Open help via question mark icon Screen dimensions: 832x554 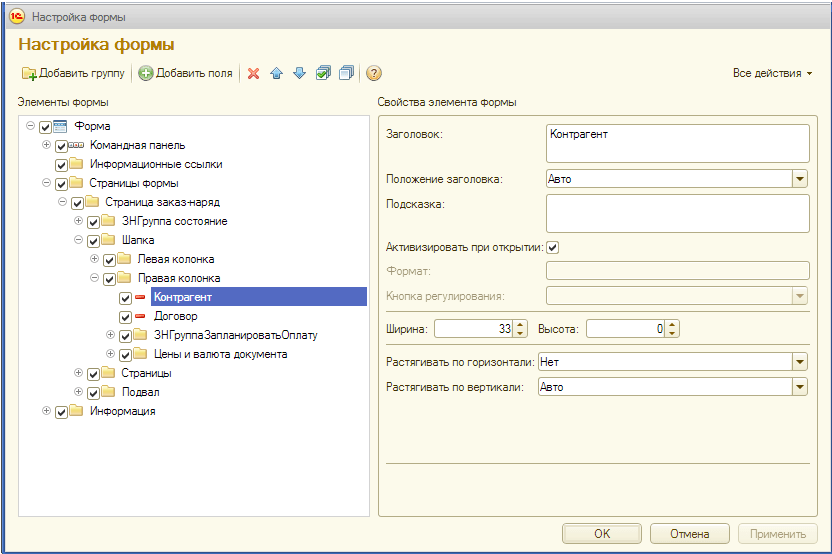pos(374,73)
